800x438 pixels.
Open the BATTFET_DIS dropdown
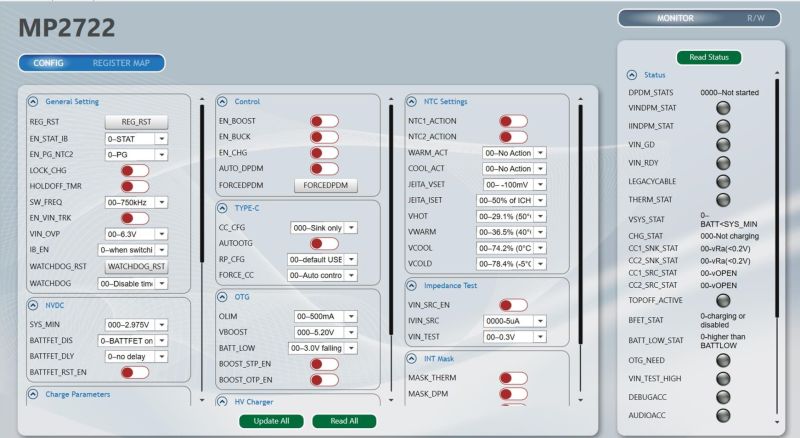(x=132, y=340)
